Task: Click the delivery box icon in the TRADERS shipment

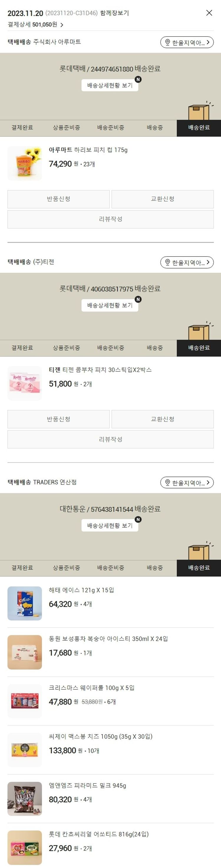Action: pos(199,552)
